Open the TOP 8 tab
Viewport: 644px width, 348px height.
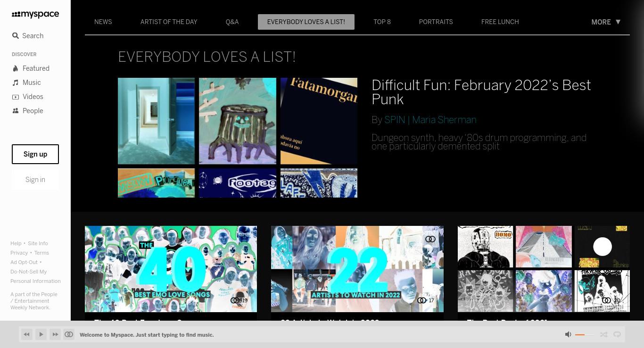click(x=382, y=22)
